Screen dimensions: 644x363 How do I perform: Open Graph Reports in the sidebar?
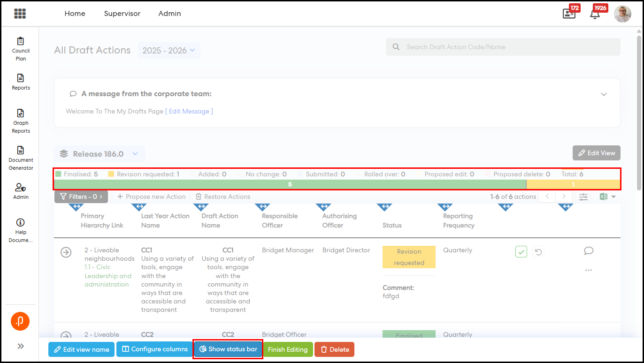[x=21, y=121]
